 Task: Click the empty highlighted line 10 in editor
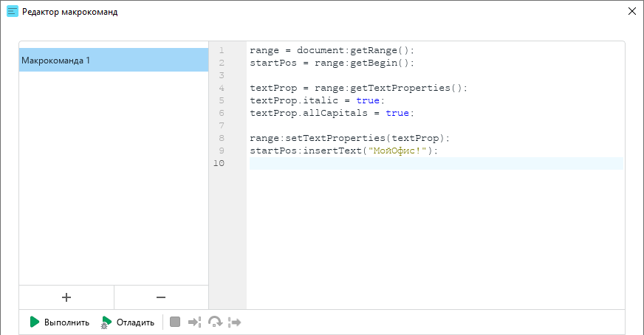click(436, 163)
